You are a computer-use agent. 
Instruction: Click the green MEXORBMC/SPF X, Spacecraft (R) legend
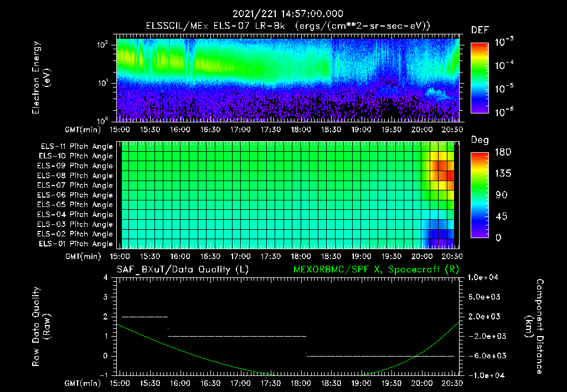376,270
